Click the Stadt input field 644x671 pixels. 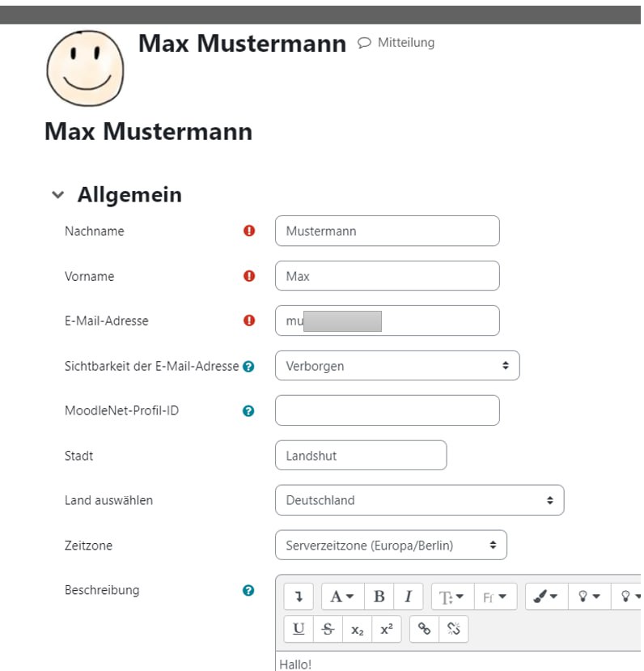pyautogui.click(x=360, y=456)
